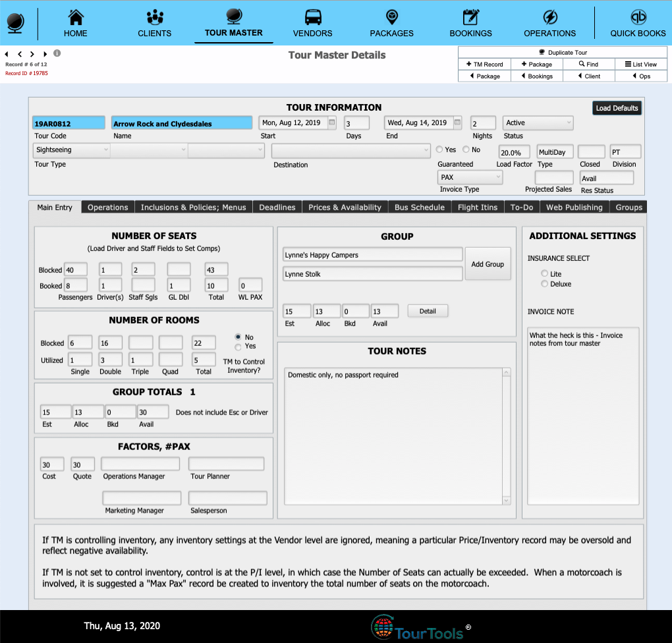
Task: Open the third Tour Type dropdown
Action: [226, 150]
